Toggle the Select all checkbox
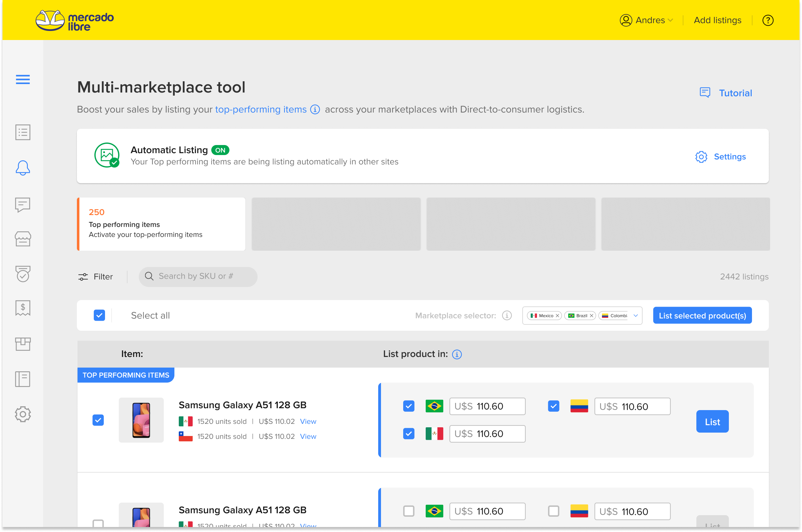802x532 pixels. point(99,315)
